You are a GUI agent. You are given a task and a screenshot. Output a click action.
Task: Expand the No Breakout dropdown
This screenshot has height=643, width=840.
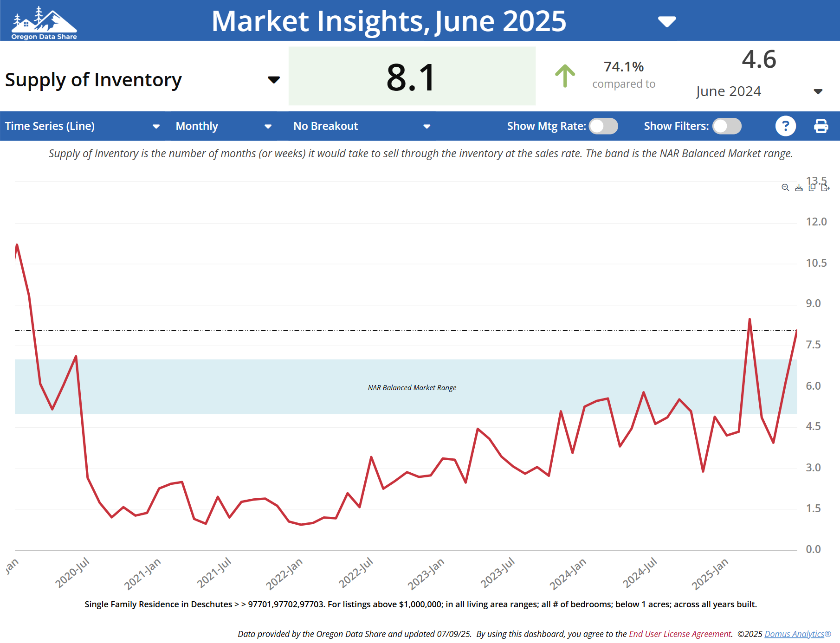tap(426, 126)
